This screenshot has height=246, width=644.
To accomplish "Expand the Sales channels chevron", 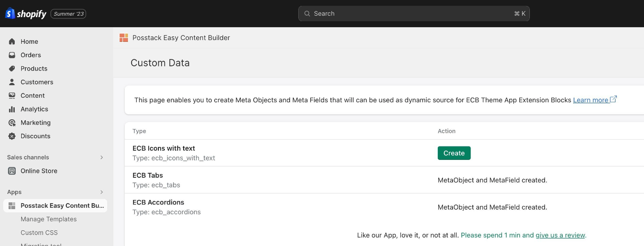I will click(102, 158).
